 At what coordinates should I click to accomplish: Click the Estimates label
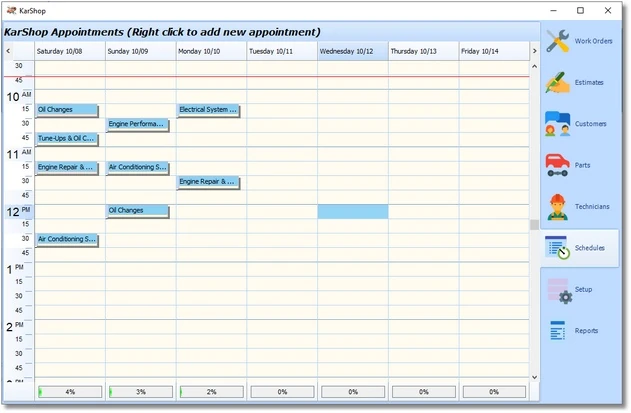(589, 83)
